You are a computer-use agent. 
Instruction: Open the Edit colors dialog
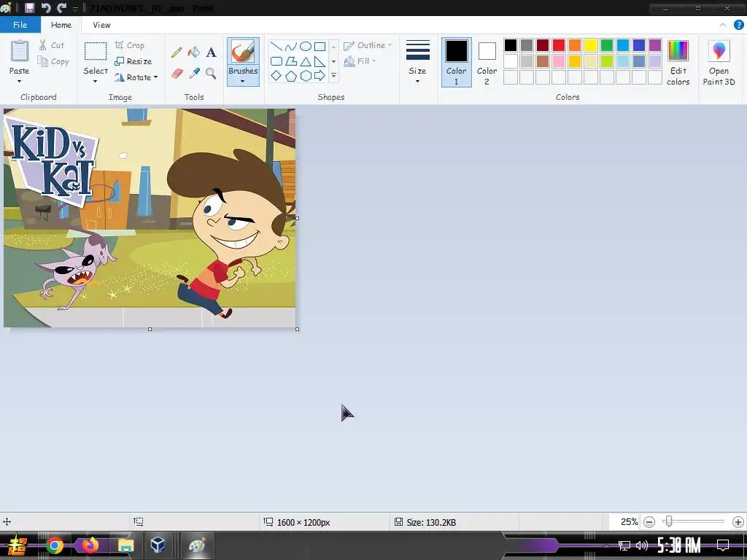(x=678, y=63)
